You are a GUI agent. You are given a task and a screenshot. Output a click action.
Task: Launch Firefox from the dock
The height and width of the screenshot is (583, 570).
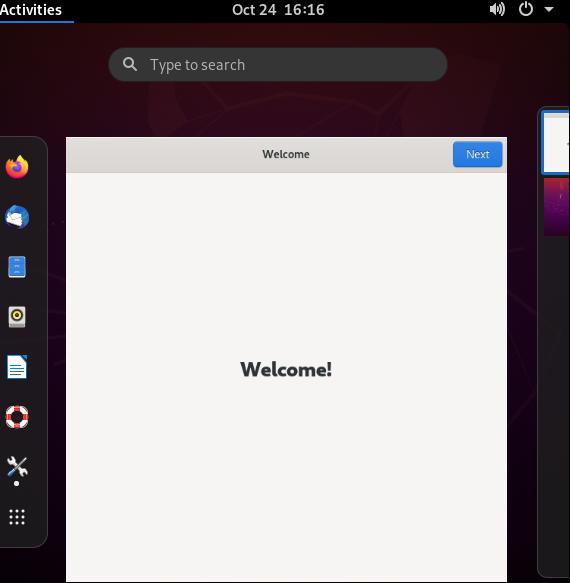click(x=17, y=167)
